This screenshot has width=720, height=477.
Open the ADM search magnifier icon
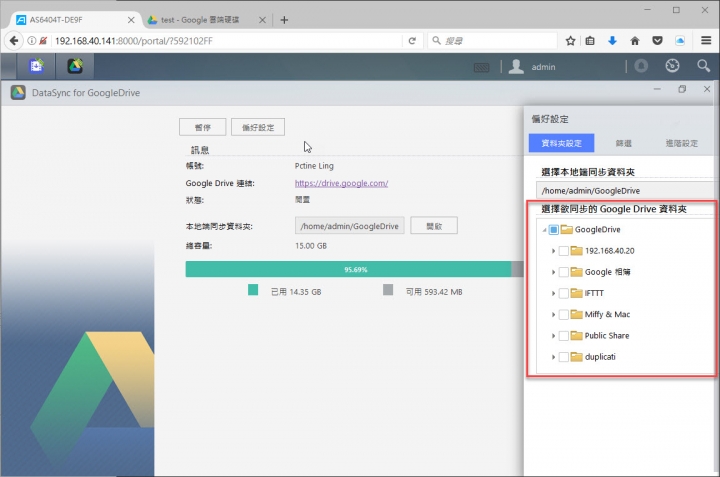(x=703, y=66)
